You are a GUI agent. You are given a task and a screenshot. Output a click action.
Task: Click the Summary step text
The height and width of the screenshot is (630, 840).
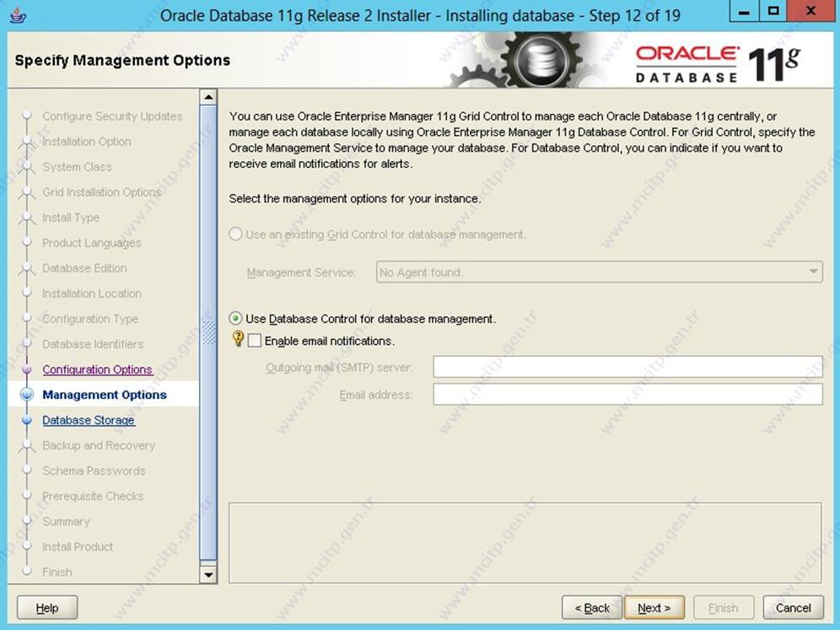coord(66,521)
